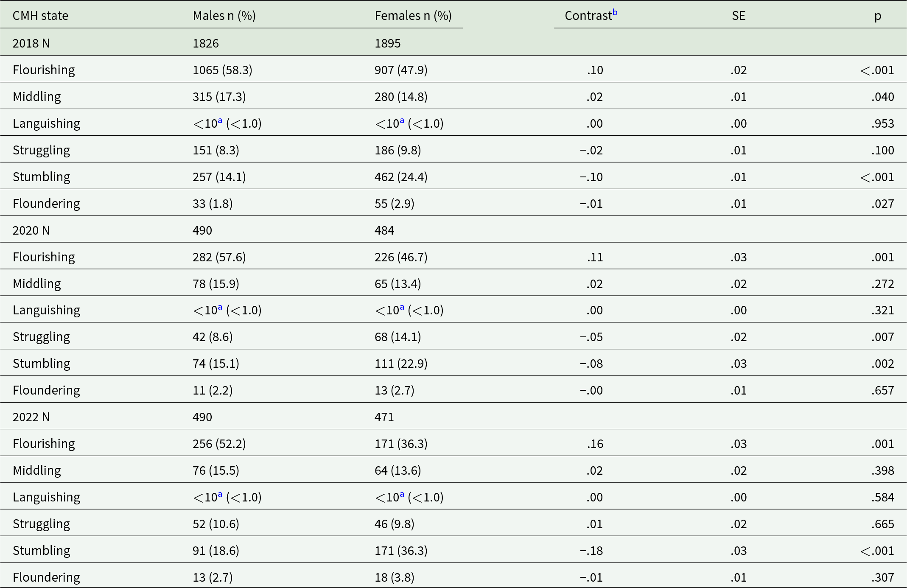Click the 1826 males total cell
This screenshot has height=588, width=907.
pyautogui.click(x=206, y=43)
